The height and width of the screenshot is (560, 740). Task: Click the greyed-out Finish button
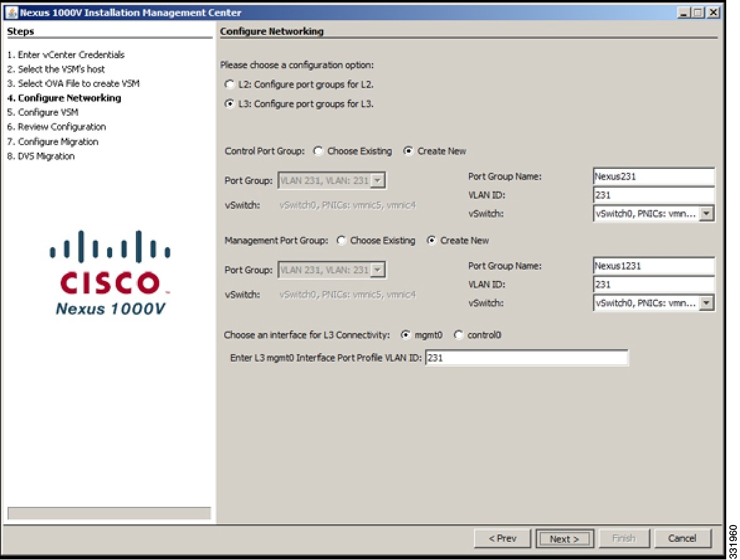pyautogui.click(x=624, y=538)
